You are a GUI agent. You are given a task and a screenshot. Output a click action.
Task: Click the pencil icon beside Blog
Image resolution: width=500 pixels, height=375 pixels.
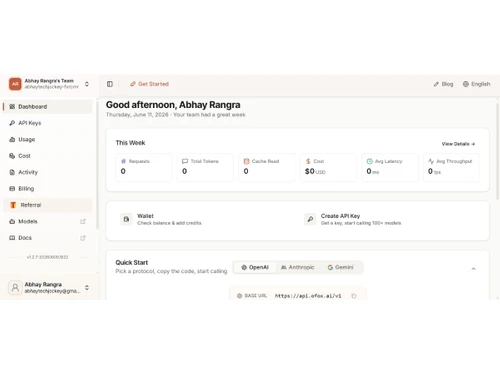pyautogui.click(x=436, y=84)
